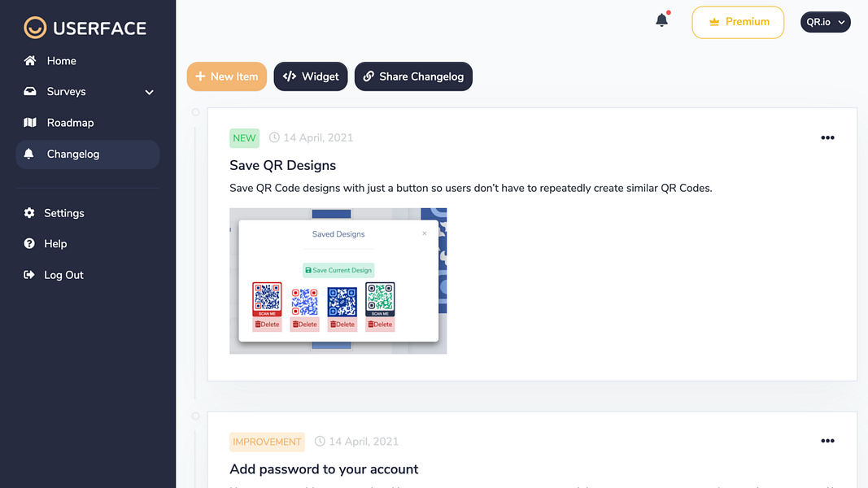Click the Settings gear icon
868x488 pixels.
pos(29,213)
